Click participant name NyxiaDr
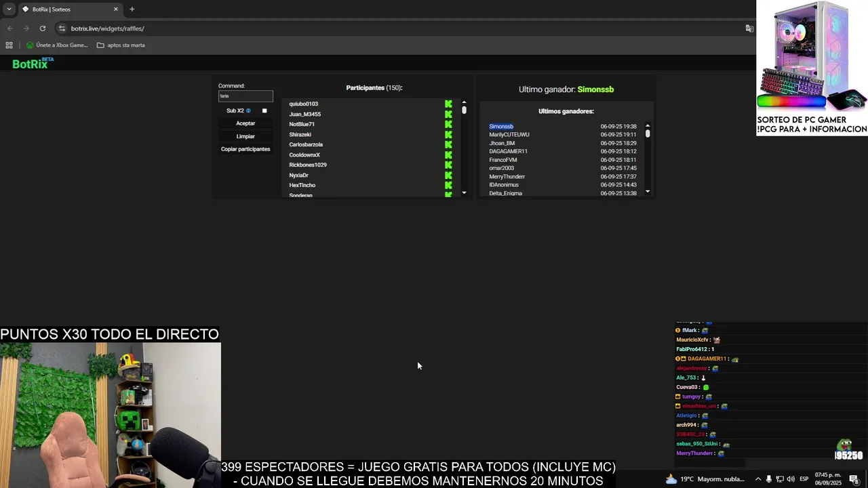 tap(299, 175)
